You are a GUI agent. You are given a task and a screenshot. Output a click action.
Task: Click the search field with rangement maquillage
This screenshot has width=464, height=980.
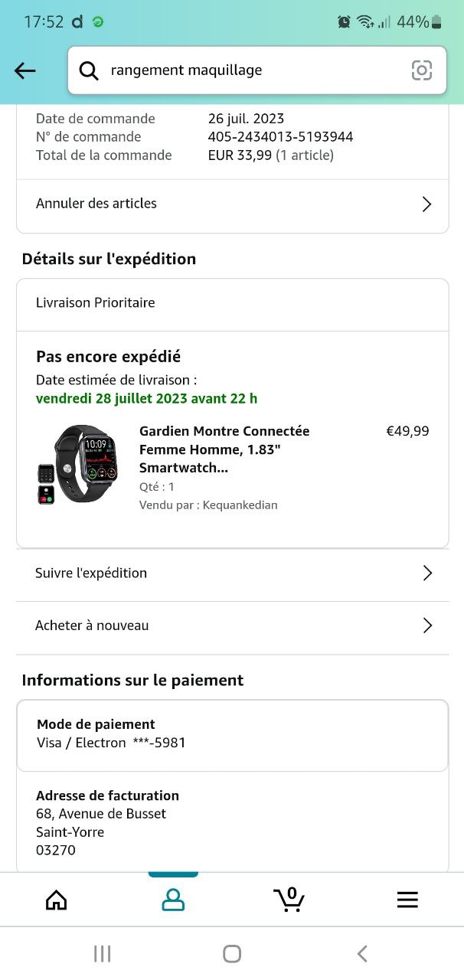pos(257,70)
